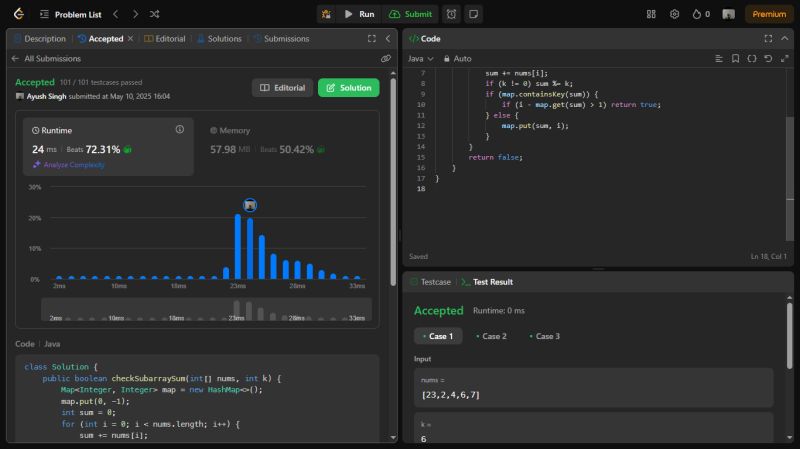Select Case 1 result
800x449 pixels.
click(x=438, y=336)
